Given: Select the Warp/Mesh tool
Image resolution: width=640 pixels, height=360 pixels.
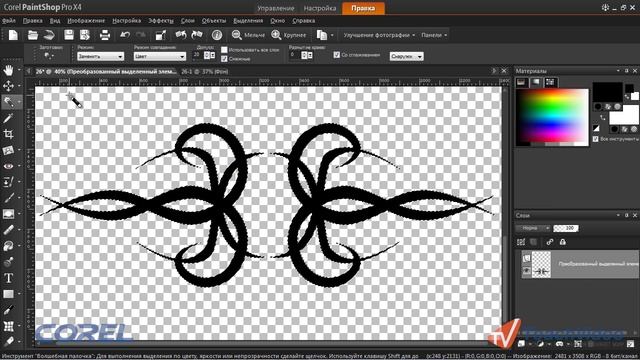Looking at the screenshot, I should (8, 326).
